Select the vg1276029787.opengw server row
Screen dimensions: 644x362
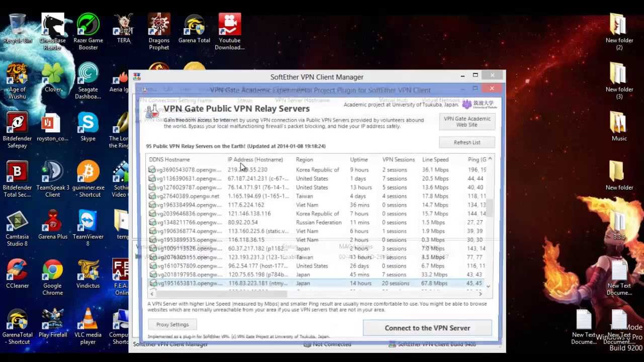click(x=316, y=188)
